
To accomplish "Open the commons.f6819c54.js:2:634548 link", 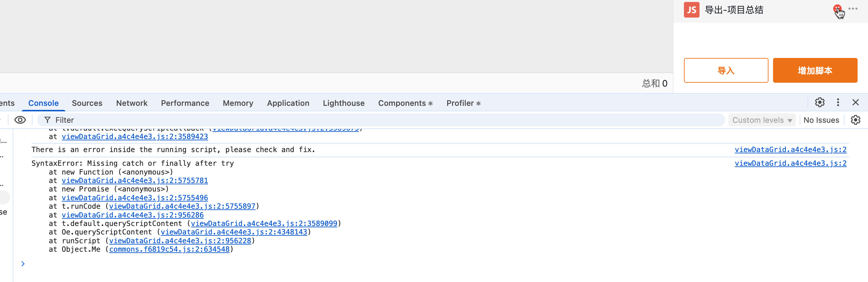I will tap(169, 249).
